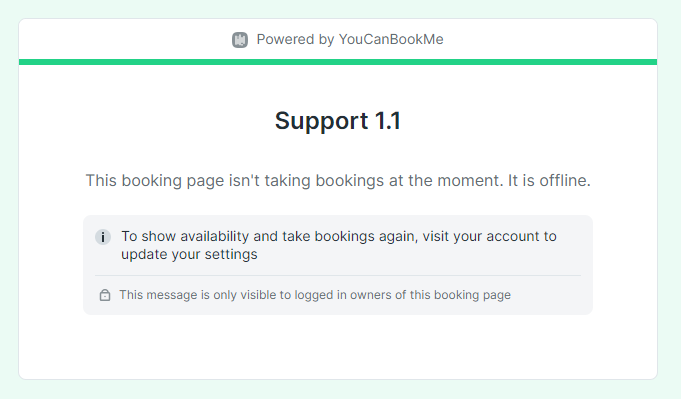The width and height of the screenshot is (681, 399).
Task: Click the word 'Support' in heading
Action: coord(321,121)
